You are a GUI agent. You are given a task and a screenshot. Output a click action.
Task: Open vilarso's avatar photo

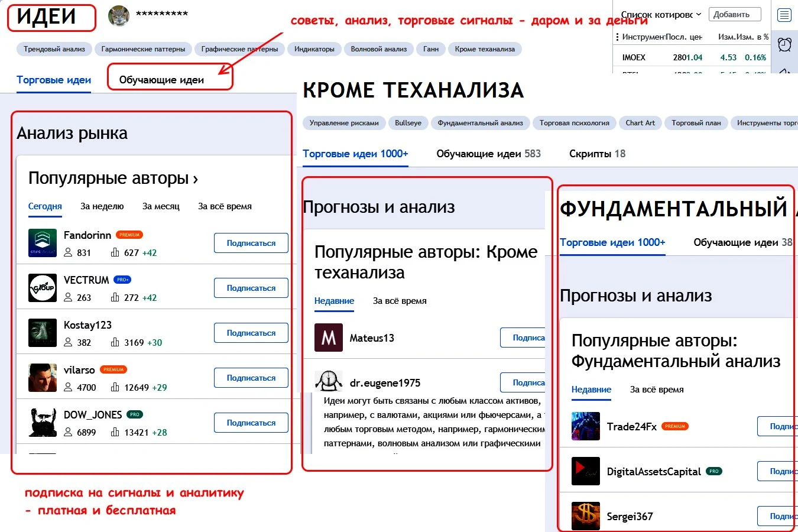point(43,378)
